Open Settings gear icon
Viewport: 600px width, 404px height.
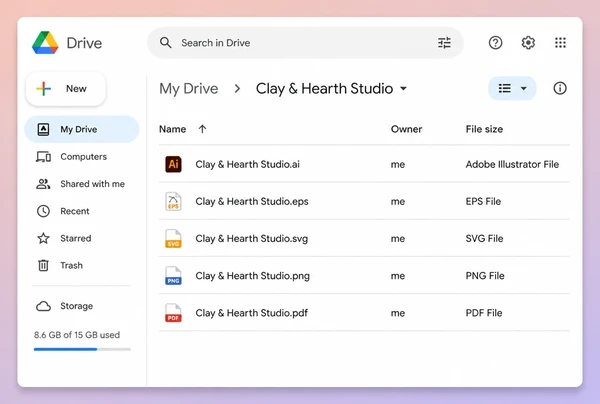point(528,42)
